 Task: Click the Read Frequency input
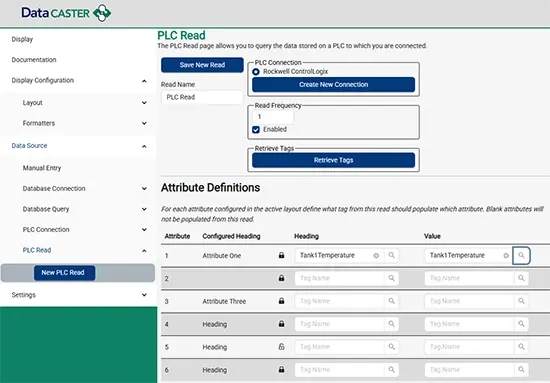[273, 117]
